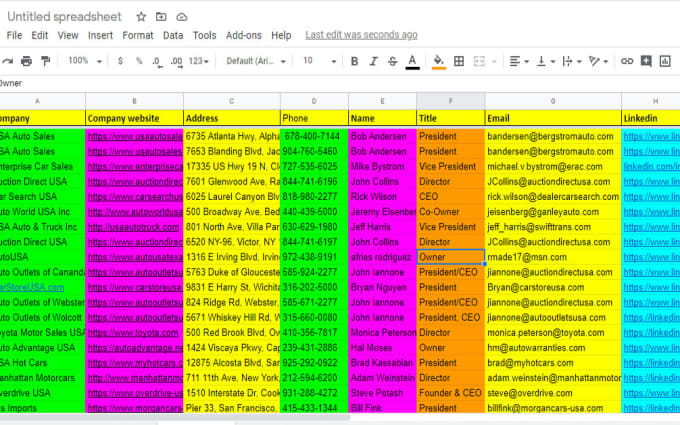Click the horizontal scrollbar at bottom
The width and height of the screenshot is (680, 425).
coord(173,417)
